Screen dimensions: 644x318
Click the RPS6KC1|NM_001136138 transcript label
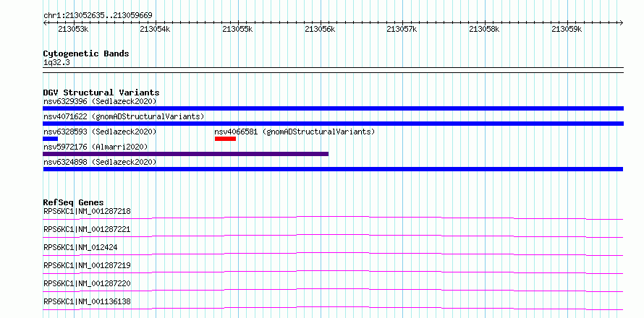(87, 301)
